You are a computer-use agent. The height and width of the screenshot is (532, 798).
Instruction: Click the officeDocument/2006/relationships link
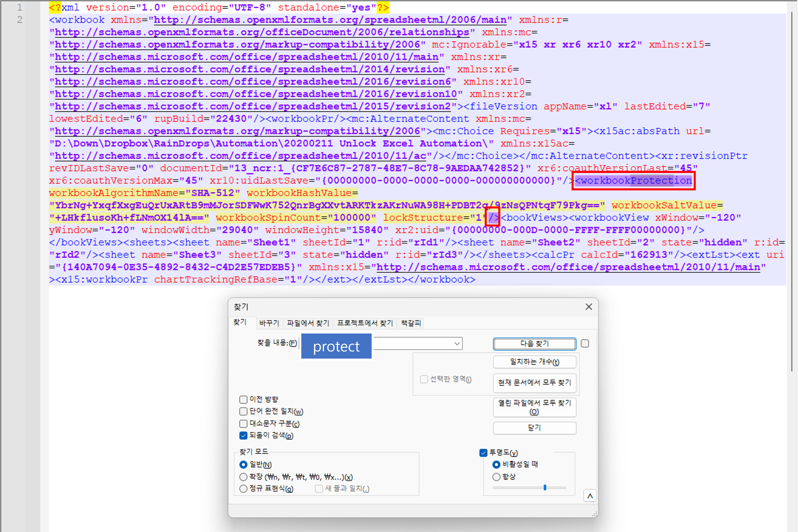coord(262,32)
